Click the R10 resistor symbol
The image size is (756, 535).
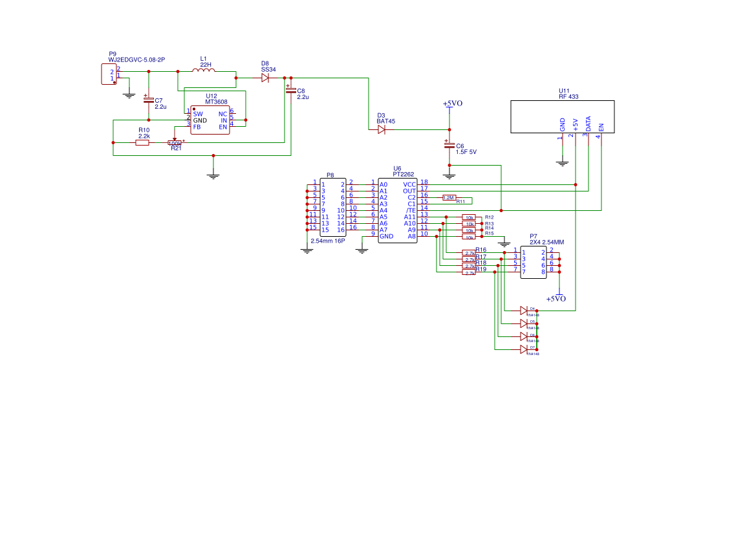142,142
